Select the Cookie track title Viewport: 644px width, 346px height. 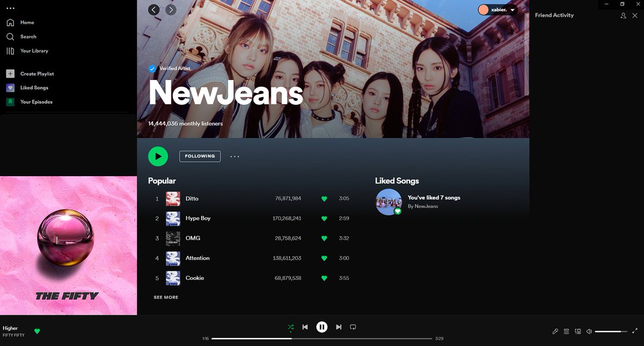pos(195,278)
